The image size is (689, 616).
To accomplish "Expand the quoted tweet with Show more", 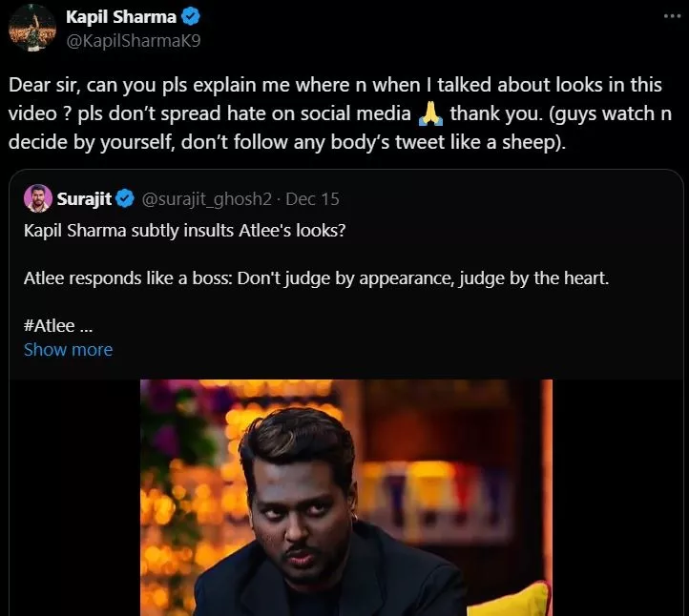I will click(x=68, y=349).
